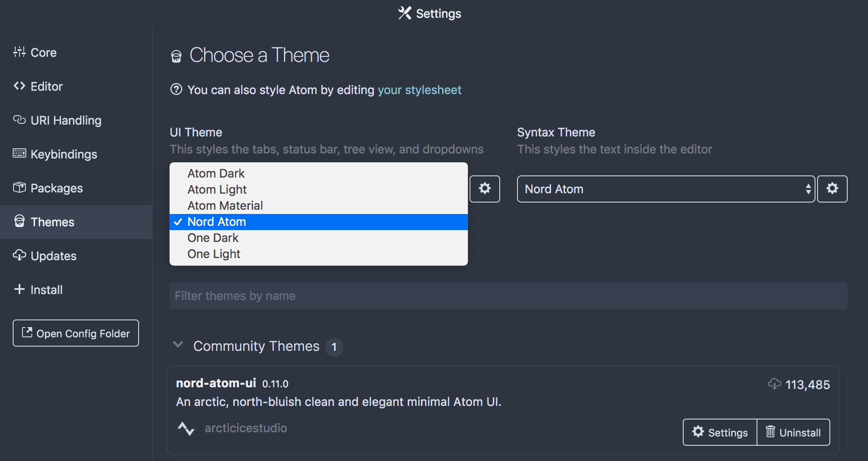Open UI theme settings gear
Viewport: 868px width, 461px height.
pyautogui.click(x=485, y=189)
